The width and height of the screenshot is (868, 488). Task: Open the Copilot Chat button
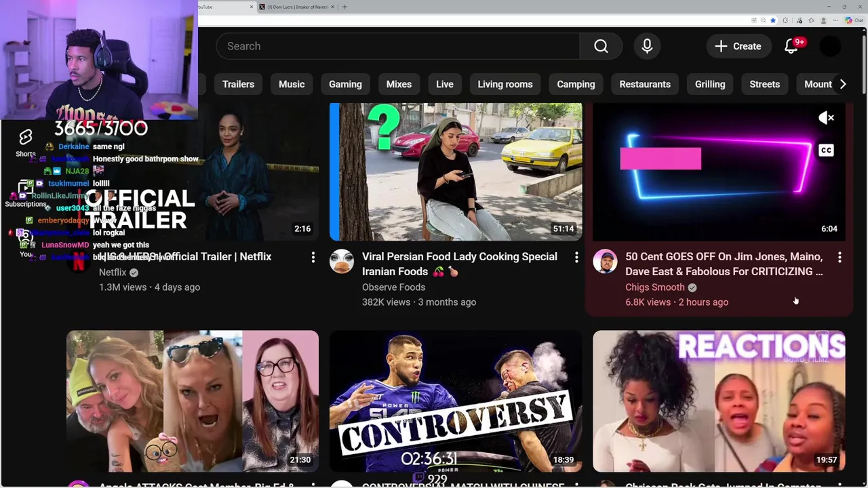854,20
